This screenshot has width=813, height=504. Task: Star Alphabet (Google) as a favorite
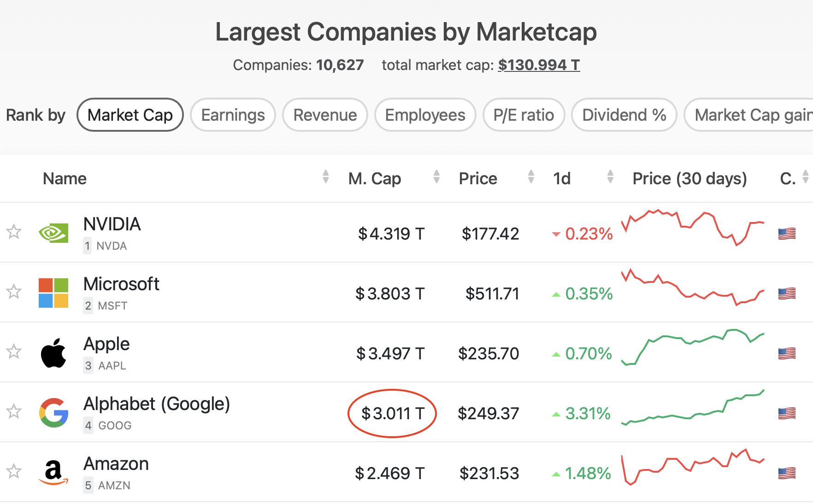(14, 411)
